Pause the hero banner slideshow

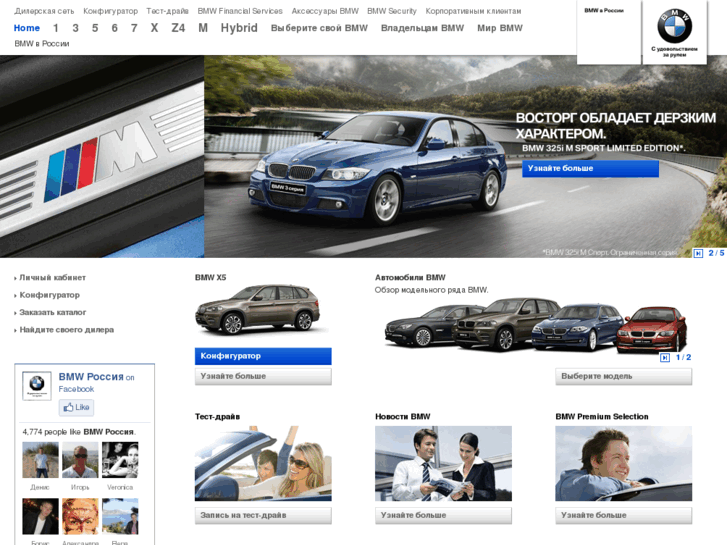(698, 253)
